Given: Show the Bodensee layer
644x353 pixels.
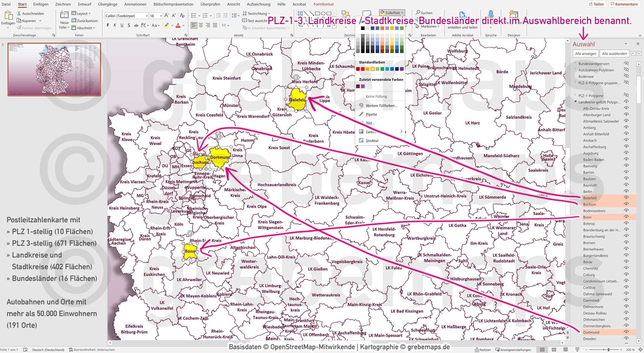Looking at the screenshot, I should click(x=626, y=76).
